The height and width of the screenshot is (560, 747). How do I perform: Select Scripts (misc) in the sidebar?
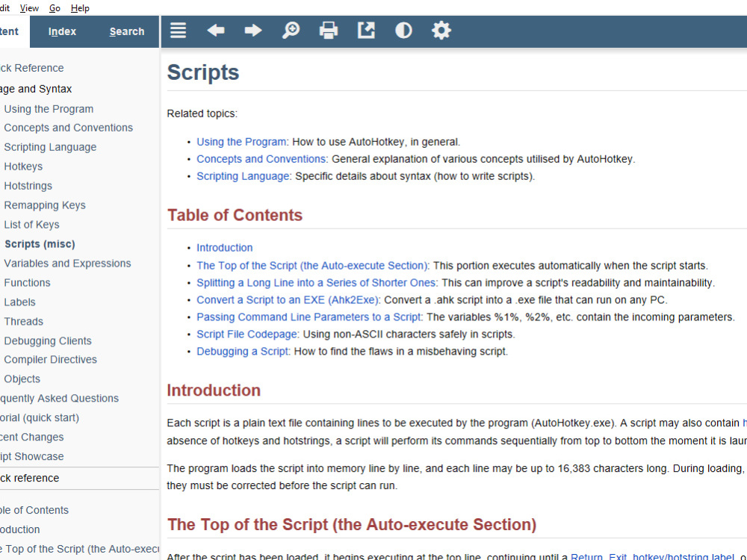40,244
